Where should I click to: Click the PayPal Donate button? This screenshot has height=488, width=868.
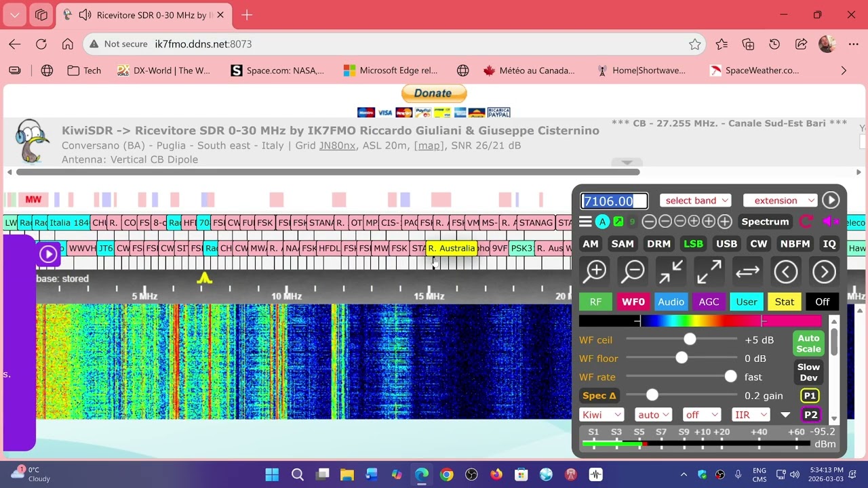point(434,94)
